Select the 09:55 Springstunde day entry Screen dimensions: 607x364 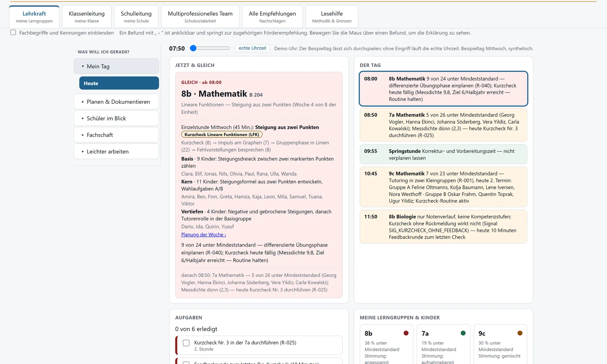click(x=443, y=154)
